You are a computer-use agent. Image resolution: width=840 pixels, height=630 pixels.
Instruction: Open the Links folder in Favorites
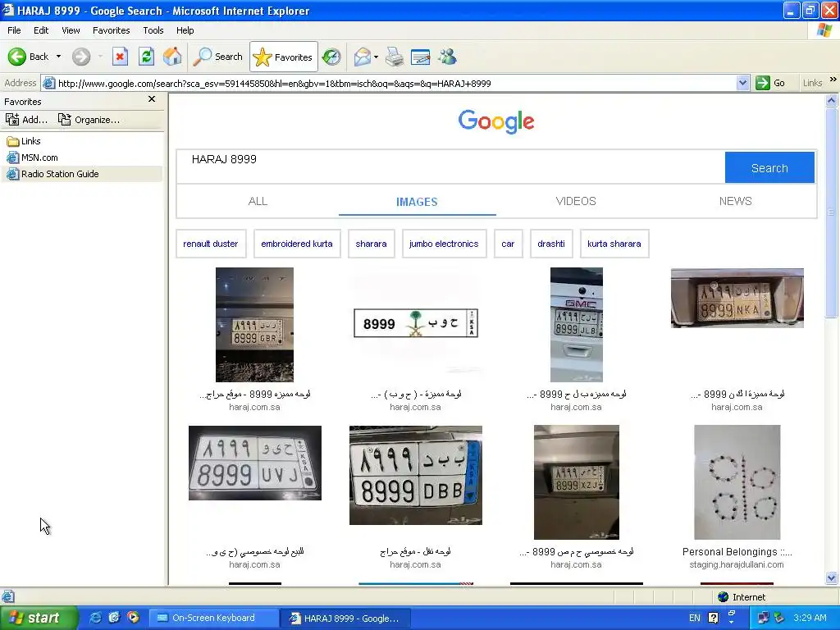coord(24,141)
